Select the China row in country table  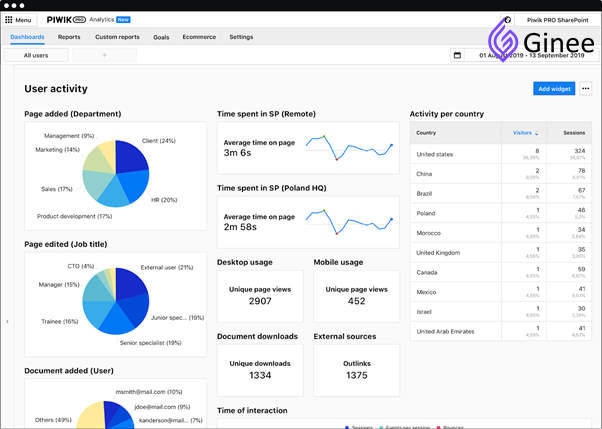pyautogui.click(x=501, y=174)
